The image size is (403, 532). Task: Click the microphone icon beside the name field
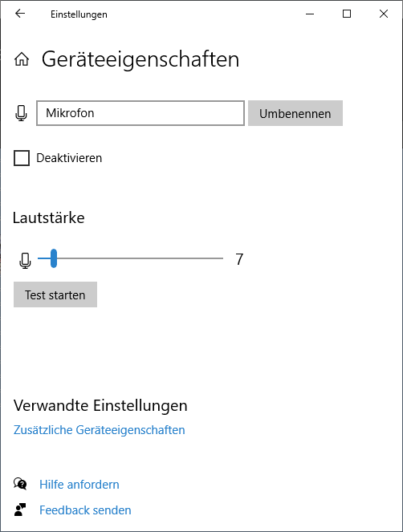pyautogui.click(x=21, y=113)
